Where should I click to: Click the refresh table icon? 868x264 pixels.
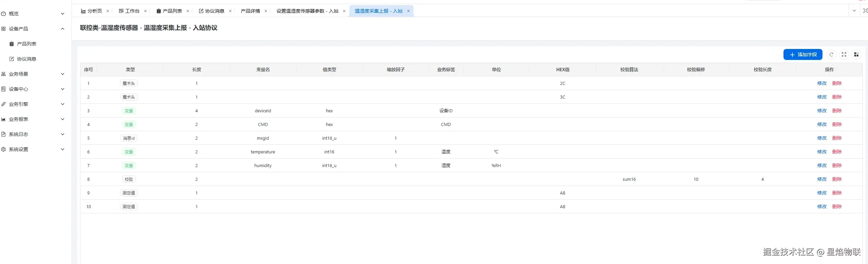click(x=831, y=54)
